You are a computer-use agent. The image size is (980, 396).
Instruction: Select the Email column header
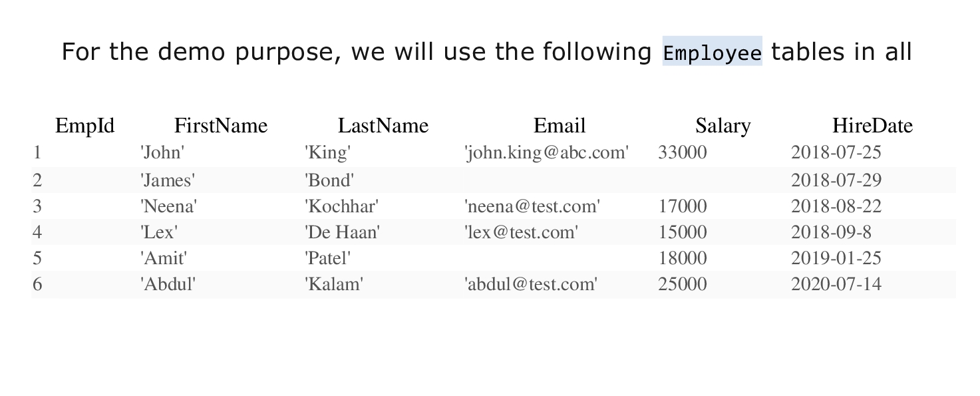pyautogui.click(x=560, y=125)
